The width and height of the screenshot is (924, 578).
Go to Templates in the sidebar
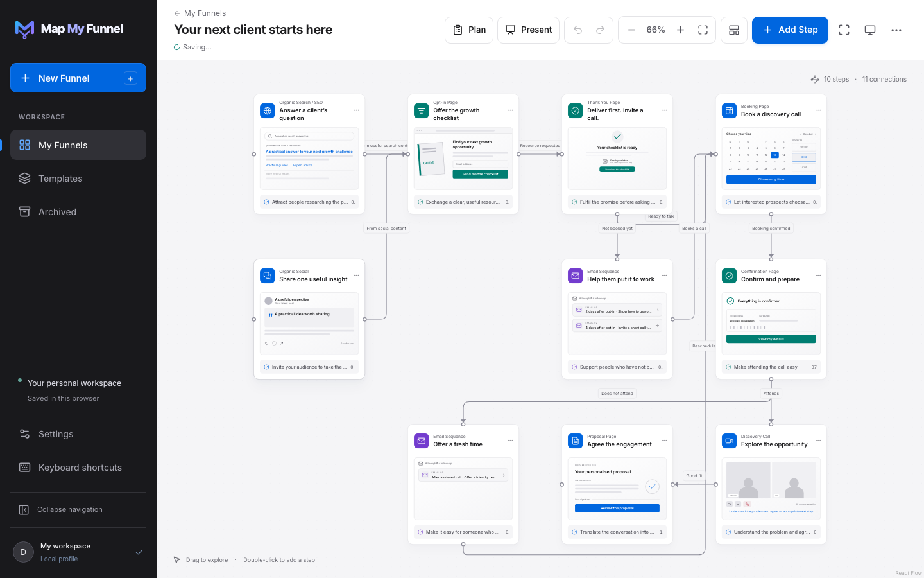(78, 179)
